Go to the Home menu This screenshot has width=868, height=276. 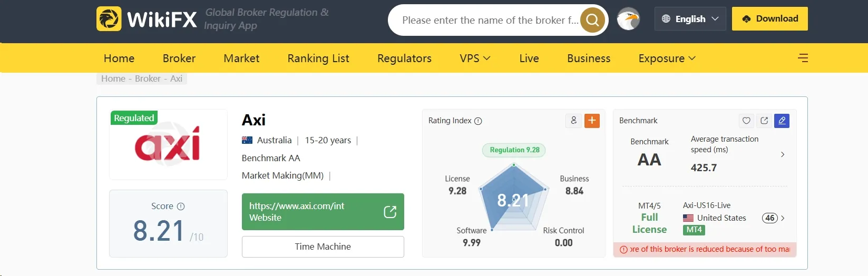119,58
